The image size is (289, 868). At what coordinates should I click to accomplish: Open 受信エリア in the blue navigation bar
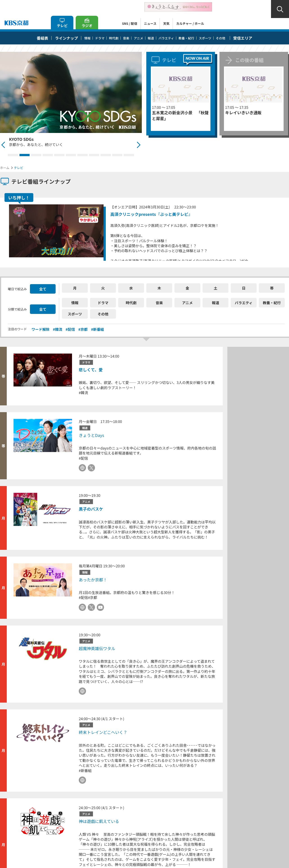tap(243, 38)
